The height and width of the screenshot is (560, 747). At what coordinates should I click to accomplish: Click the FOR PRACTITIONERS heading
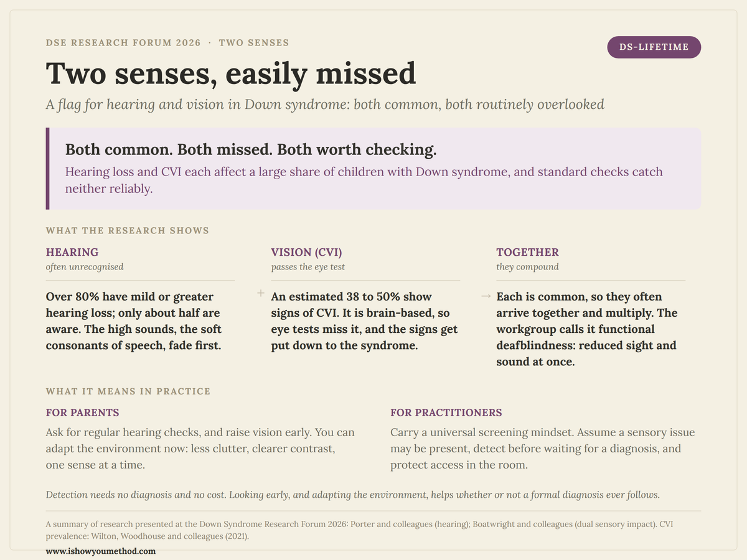point(446,413)
